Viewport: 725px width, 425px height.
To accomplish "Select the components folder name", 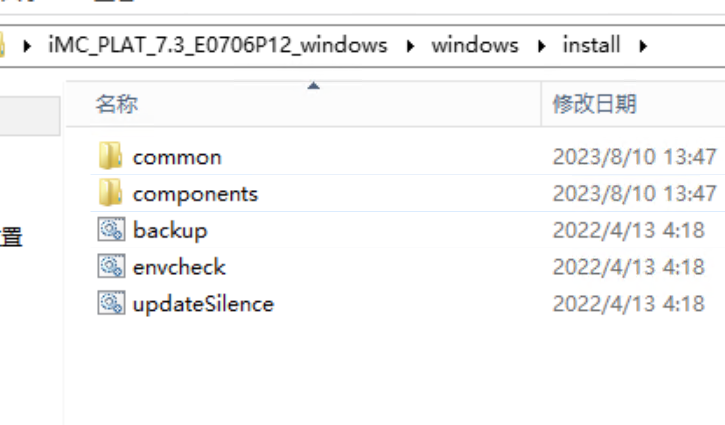I will pyautogui.click(x=195, y=193).
